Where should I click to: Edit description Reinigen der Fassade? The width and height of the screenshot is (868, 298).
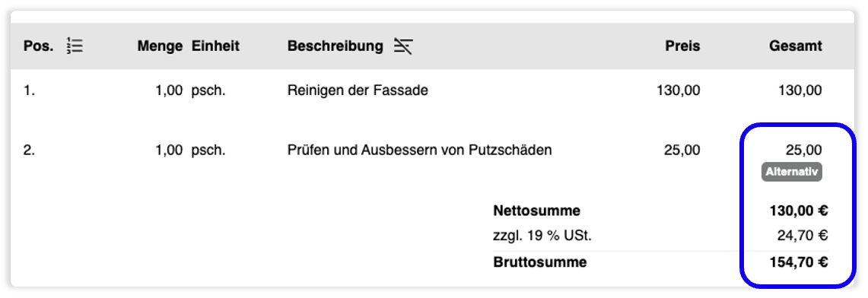[358, 90]
